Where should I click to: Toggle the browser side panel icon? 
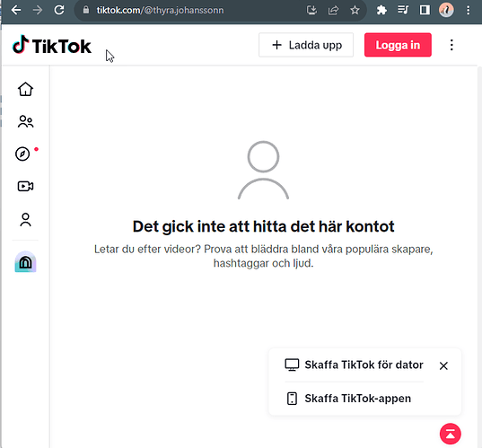pyautogui.click(x=425, y=11)
